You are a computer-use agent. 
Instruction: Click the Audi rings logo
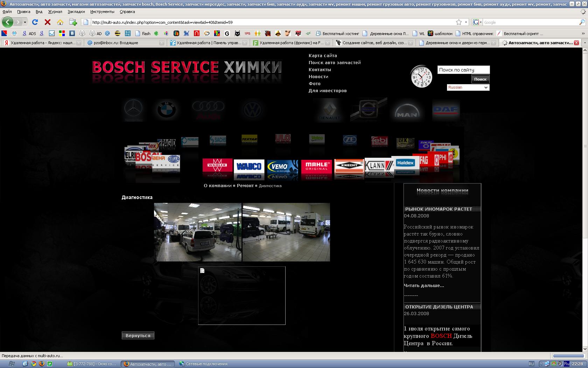(208, 109)
